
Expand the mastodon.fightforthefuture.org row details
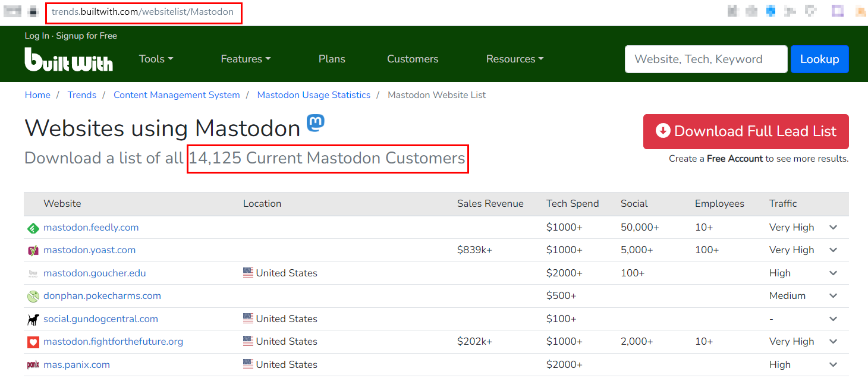pyautogui.click(x=833, y=342)
